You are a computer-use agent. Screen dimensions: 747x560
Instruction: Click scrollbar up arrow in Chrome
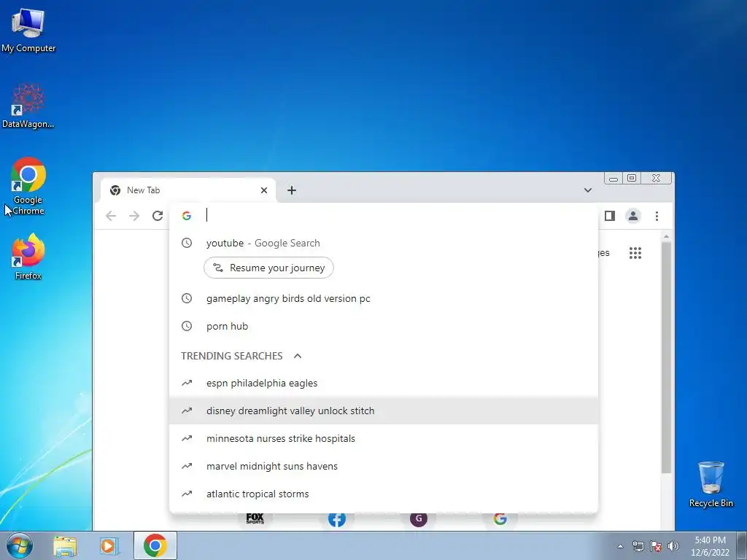[666, 236]
